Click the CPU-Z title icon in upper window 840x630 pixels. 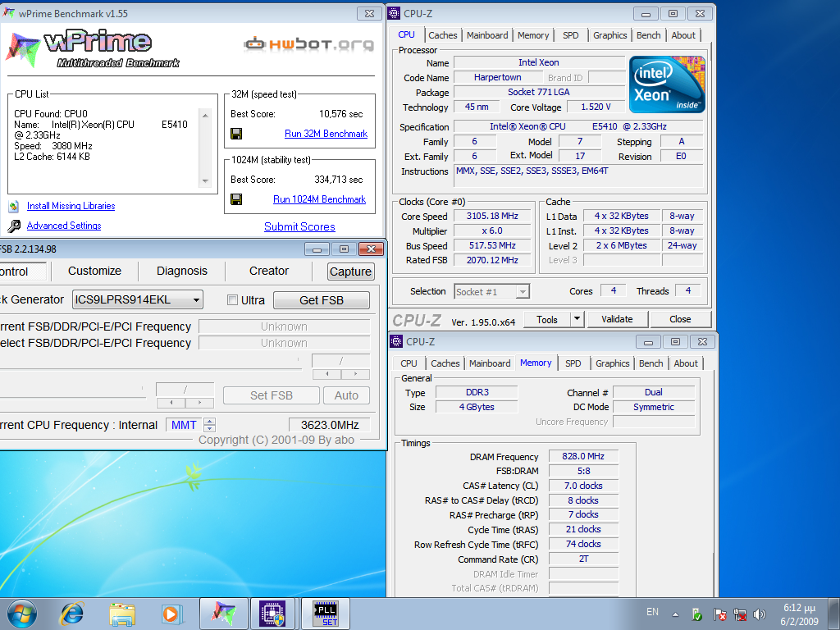(x=394, y=13)
